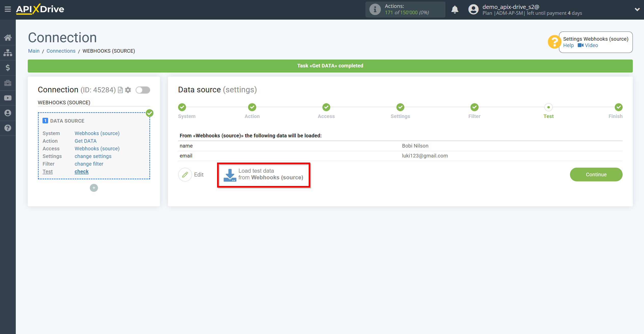Click the name value Bobi Nilson
644x334 pixels.
(x=415, y=146)
